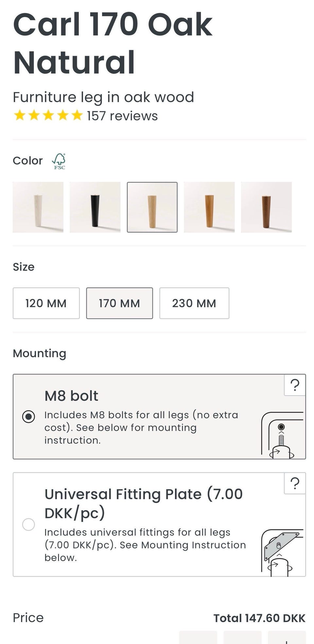The width and height of the screenshot is (314, 644).
Task: Click the M8 bolt mounting illustration
Action: click(282, 435)
